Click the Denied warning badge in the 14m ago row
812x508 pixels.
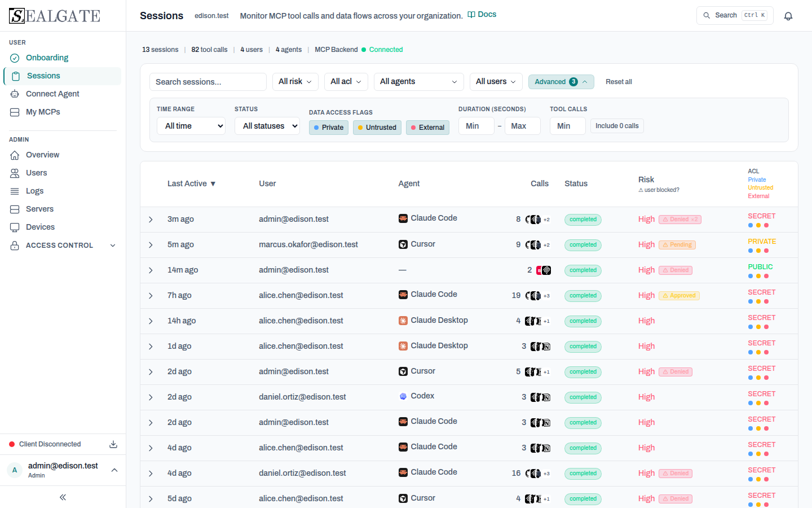tap(676, 270)
